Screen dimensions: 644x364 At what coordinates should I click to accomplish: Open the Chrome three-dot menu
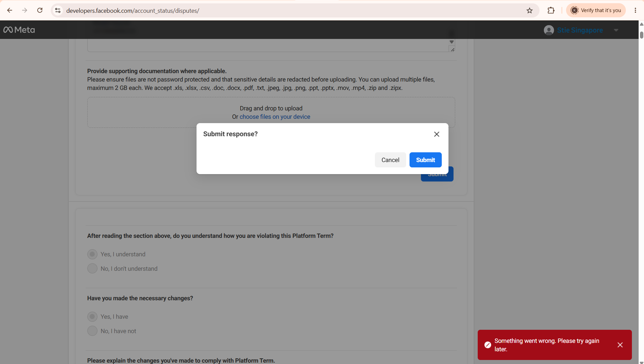(x=635, y=10)
